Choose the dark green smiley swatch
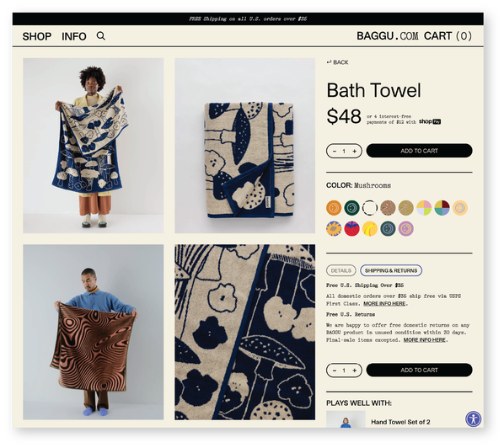This screenshot has height=448, width=504. 351,208
